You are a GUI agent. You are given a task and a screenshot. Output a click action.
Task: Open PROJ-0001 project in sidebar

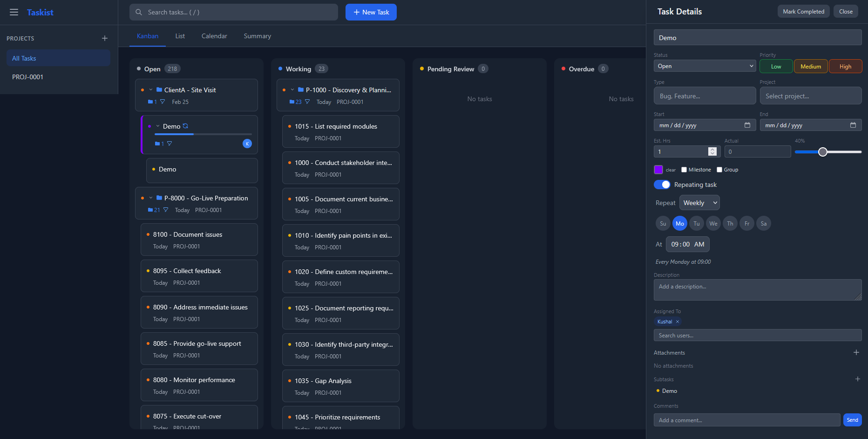[x=58, y=77]
